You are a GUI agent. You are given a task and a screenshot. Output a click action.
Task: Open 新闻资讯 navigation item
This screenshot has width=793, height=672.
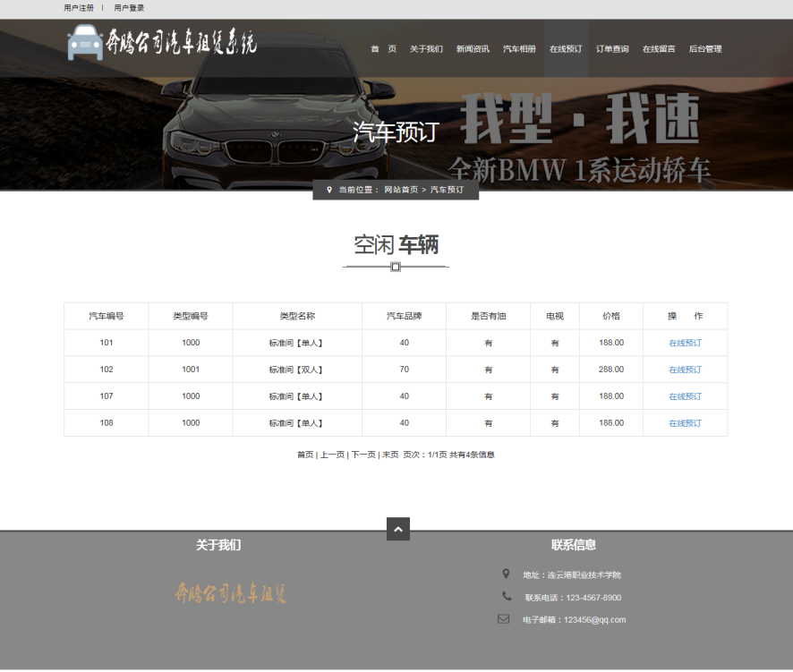pos(473,49)
